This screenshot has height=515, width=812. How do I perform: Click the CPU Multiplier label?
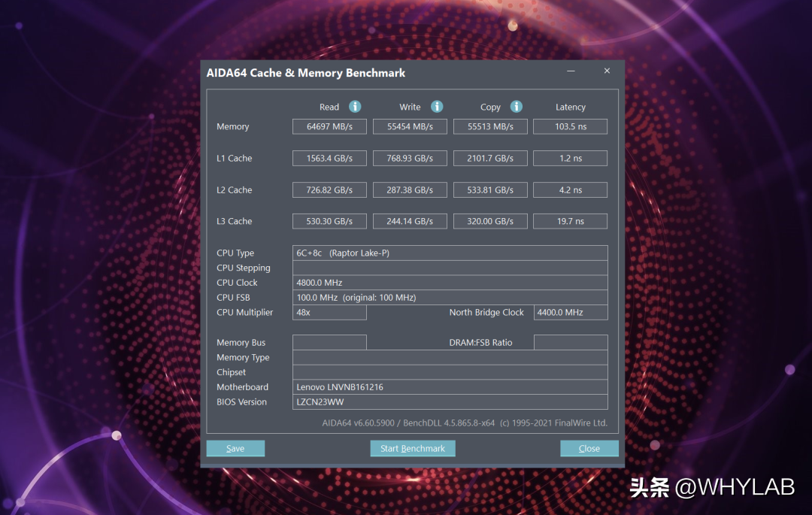click(x=244, y=313)
